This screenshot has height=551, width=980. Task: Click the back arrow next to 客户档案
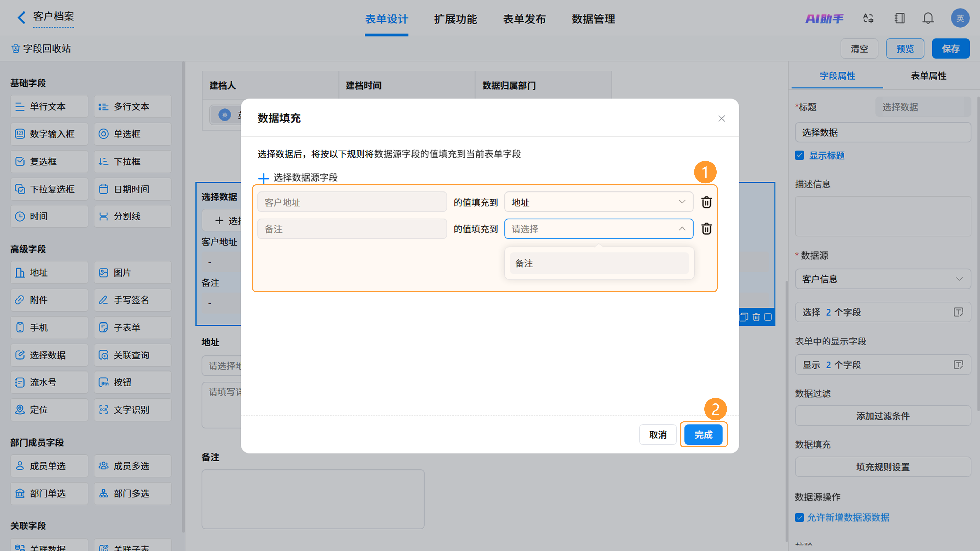click(21, 17)
